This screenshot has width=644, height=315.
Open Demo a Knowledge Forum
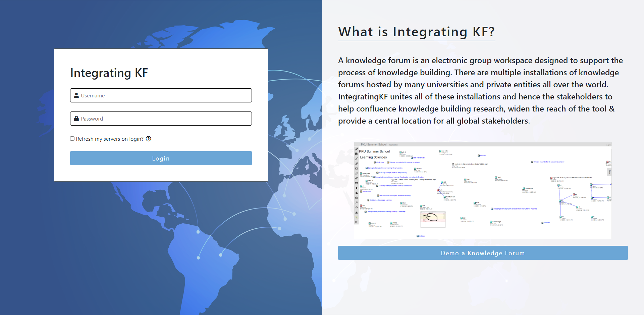483,253
